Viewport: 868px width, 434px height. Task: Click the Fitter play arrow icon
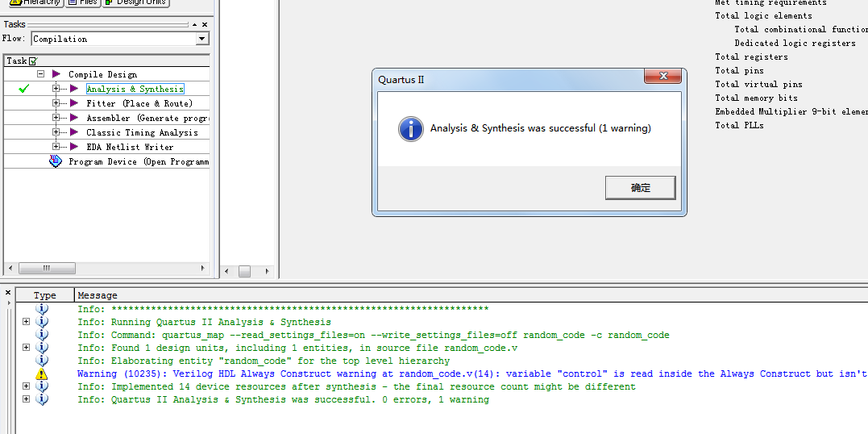tap(74, 102)
